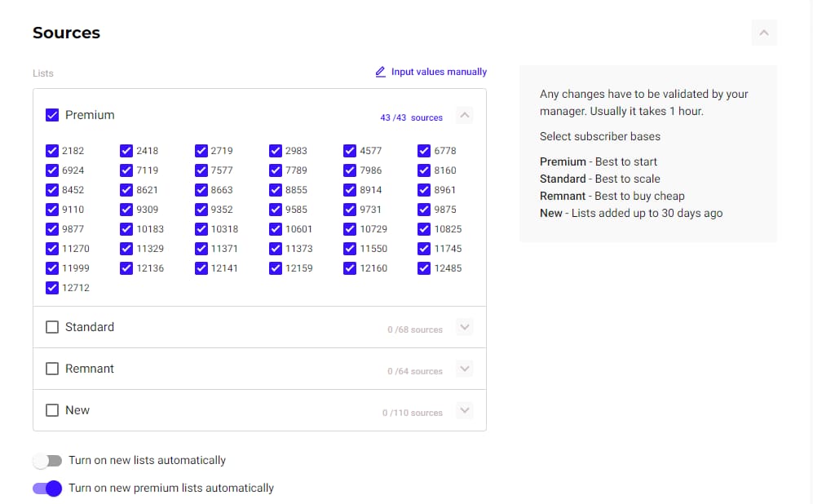Click the pencil icon beside Input values manually
Viewport: 813px width, 504px height.
tap(380, 72)
